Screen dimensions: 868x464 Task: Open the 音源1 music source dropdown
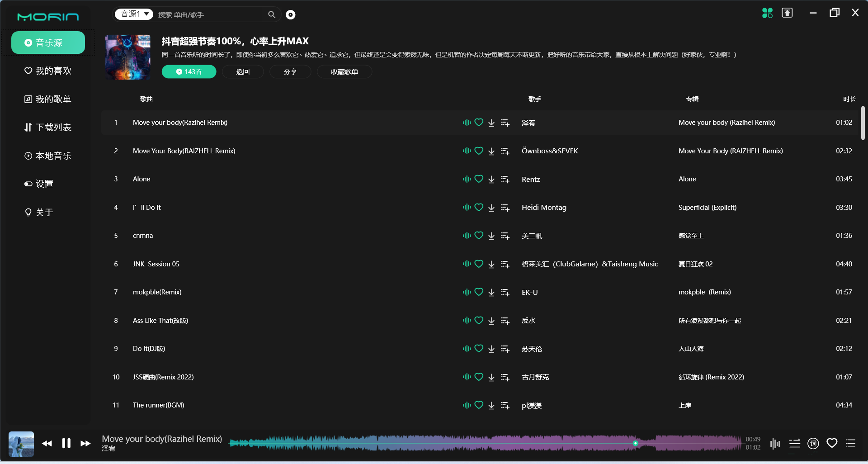[133, 14]
